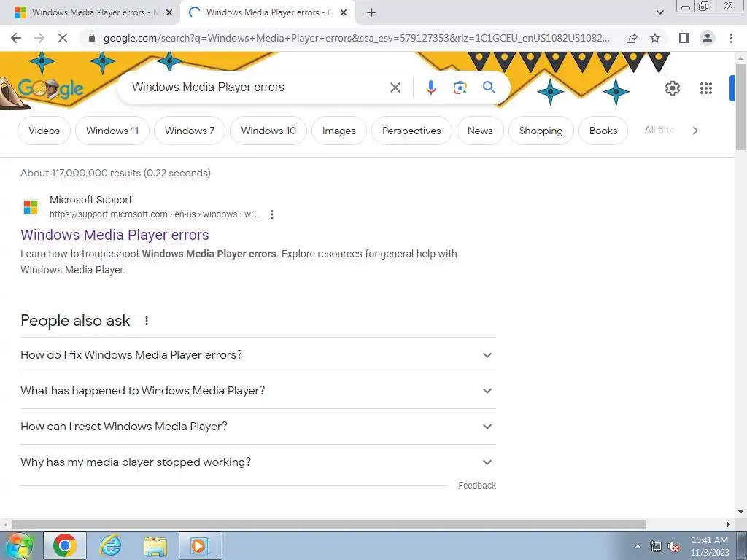Select the Windows 10 filter chip
The width and height of the screenshot is (747, 560).
[268, 131]
